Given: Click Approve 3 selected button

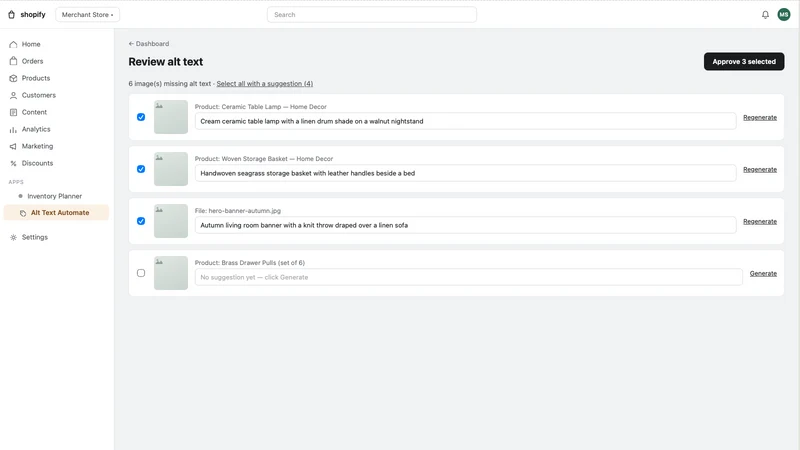Looking at the screenshot, I should coord(744,62).
